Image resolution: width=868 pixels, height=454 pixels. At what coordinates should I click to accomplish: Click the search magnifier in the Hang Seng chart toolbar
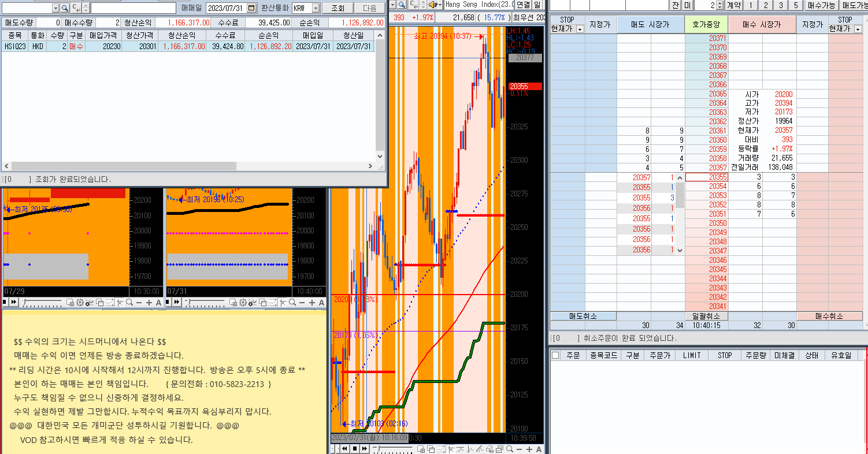point(402,5)
